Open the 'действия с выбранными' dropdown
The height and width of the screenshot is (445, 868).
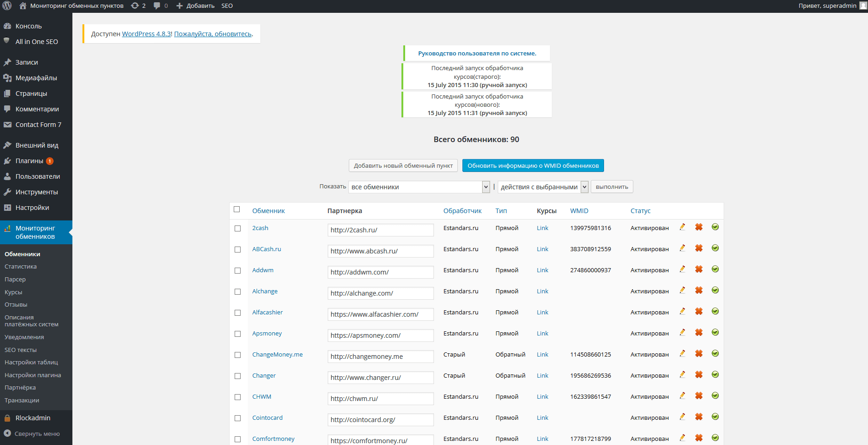543,187
